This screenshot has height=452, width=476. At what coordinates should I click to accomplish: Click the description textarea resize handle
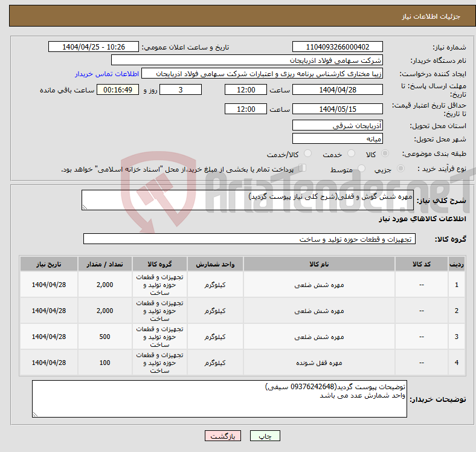point(85,207)
